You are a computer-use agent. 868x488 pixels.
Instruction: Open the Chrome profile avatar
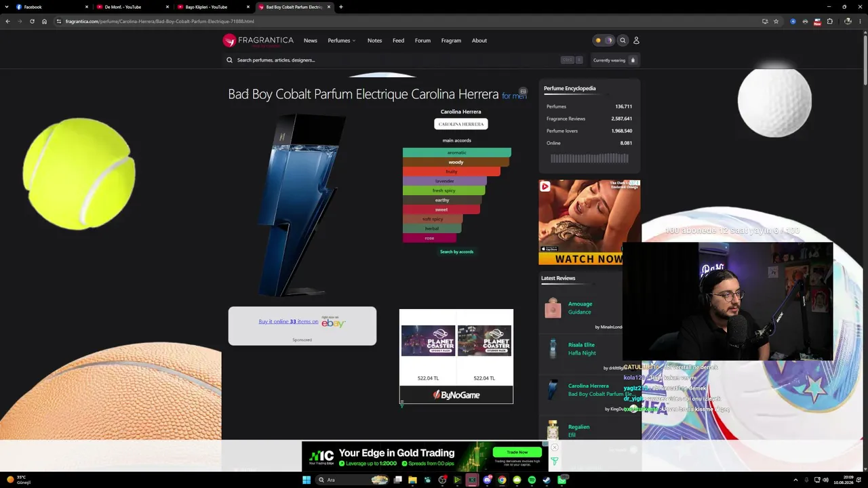click(848, 21)
